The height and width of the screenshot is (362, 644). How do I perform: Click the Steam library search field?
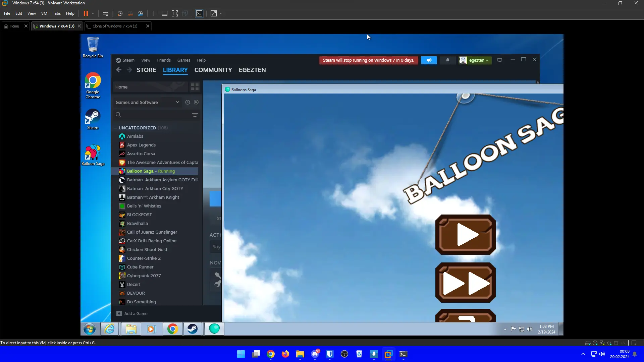coord(151,115)
